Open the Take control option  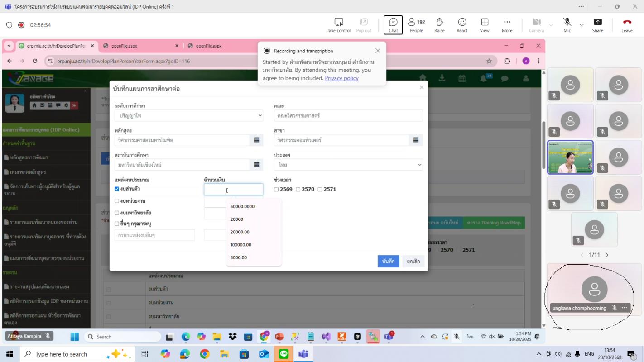[339, 25]
